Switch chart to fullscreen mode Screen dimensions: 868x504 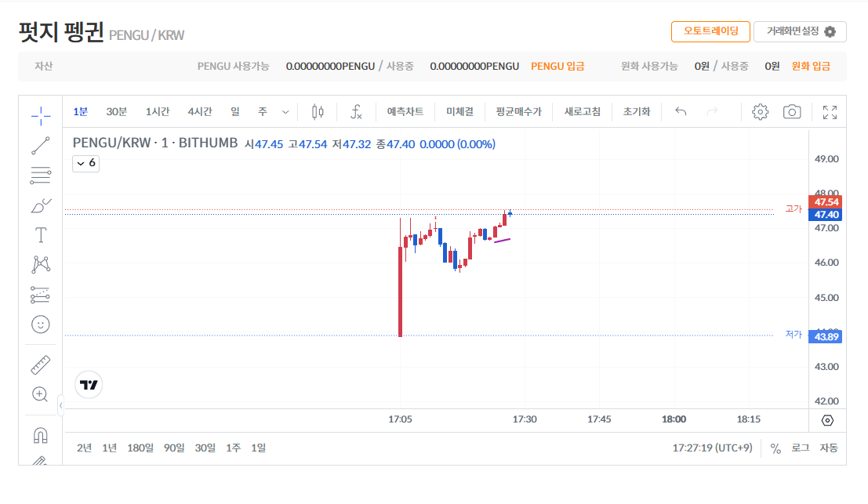point(830,112)
